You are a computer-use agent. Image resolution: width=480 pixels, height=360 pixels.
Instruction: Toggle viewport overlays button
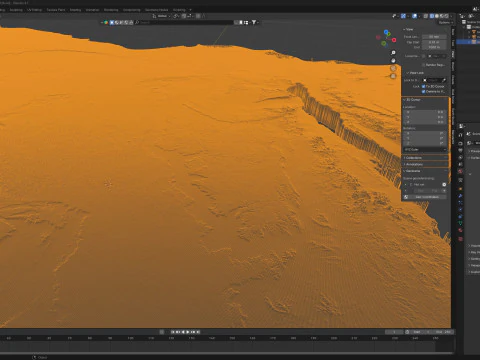tap(414, 16)
